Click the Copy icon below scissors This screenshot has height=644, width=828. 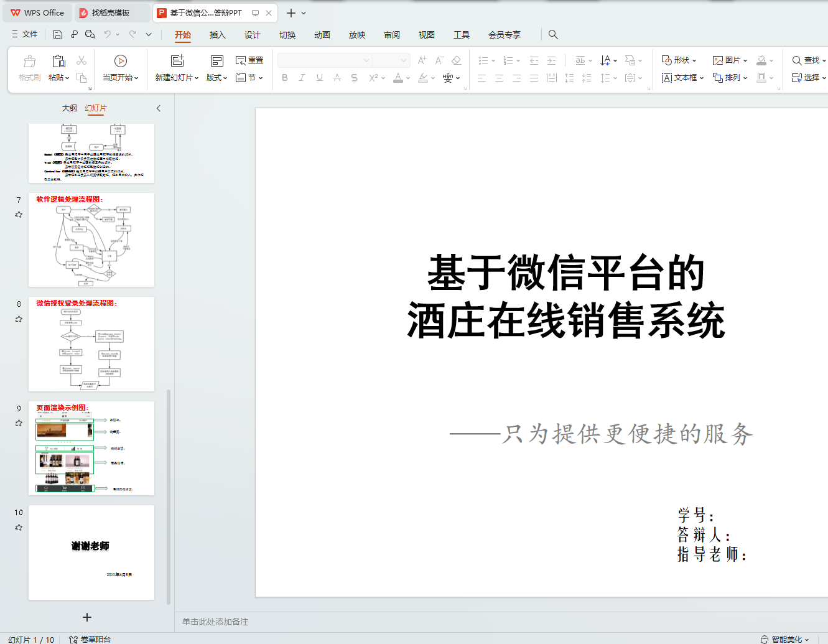pos(81,77)
